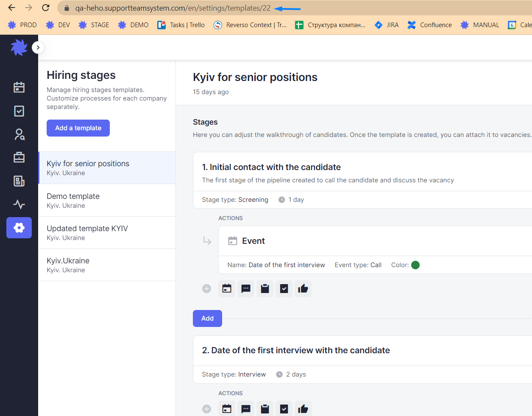Open the tasks checkmark icon in sidebar
The width and height of the screenshot is (532, 416).
(19, 111)
